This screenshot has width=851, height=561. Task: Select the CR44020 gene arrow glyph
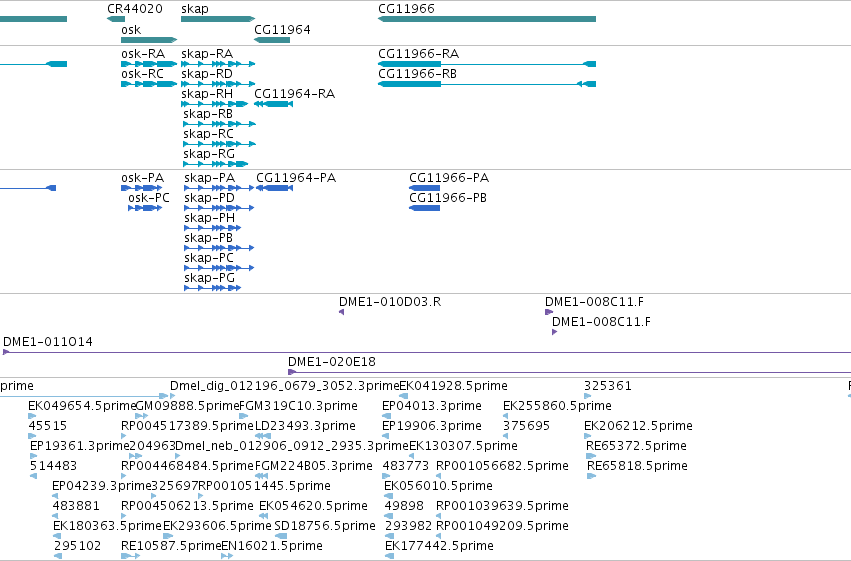coord(116,19)
